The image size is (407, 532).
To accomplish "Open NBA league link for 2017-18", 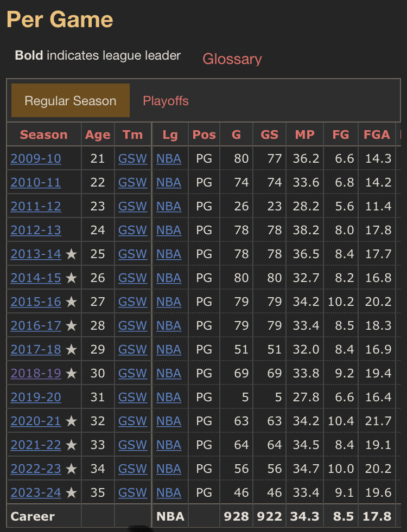I will [169, 349].
